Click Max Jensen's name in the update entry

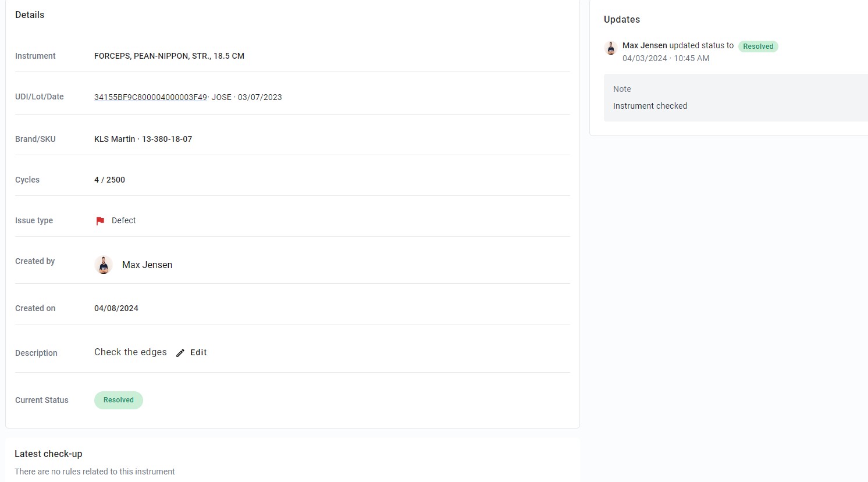[645, 45]
